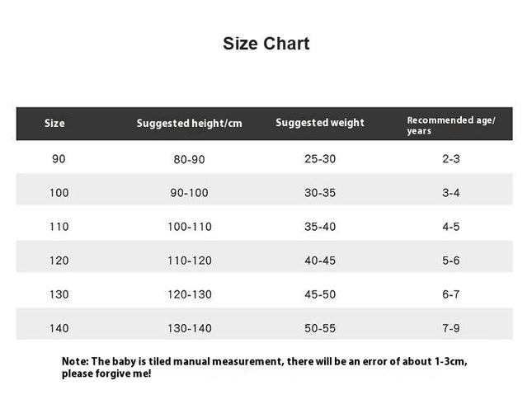Screen dimensions: 532x404
Task: Click the 100-110 height value
Action: [190, 227]
